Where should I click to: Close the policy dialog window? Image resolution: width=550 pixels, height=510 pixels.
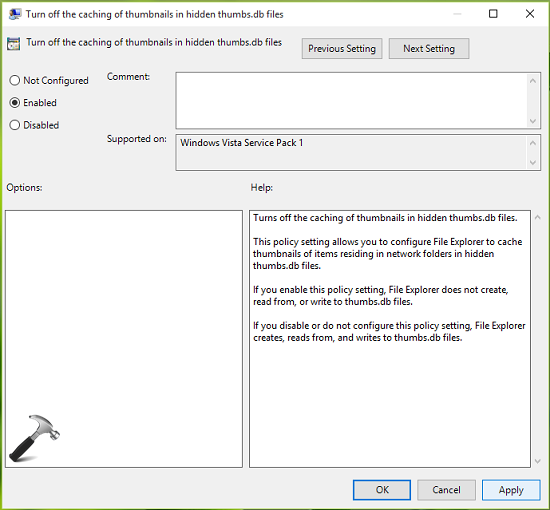click(530, 14)
